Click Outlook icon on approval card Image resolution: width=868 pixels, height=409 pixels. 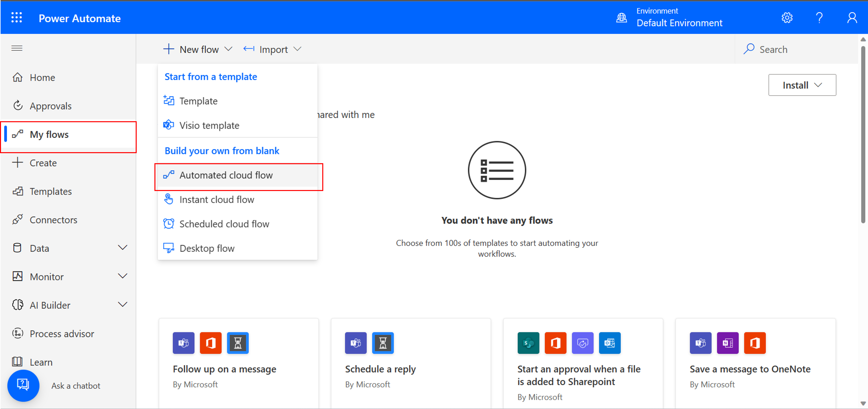click(610, 343)
